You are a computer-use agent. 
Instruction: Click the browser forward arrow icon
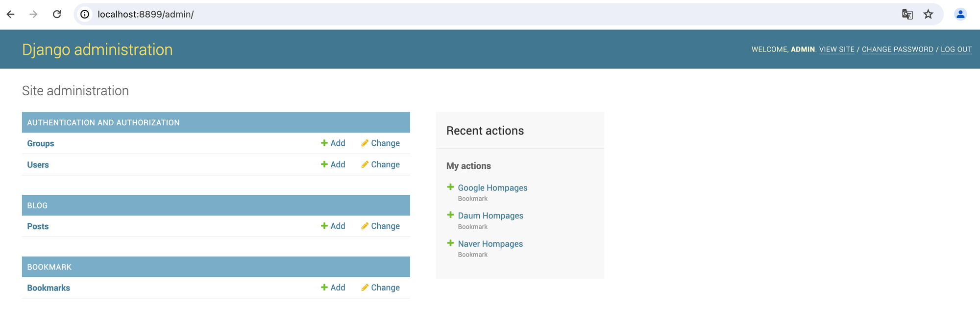click(x=33, y=14)
